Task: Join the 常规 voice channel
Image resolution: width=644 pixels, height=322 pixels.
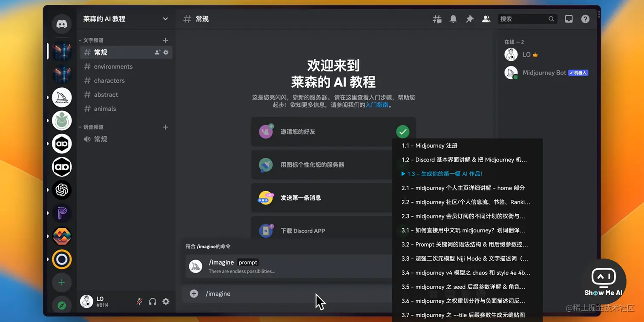Action: point(126,139)
